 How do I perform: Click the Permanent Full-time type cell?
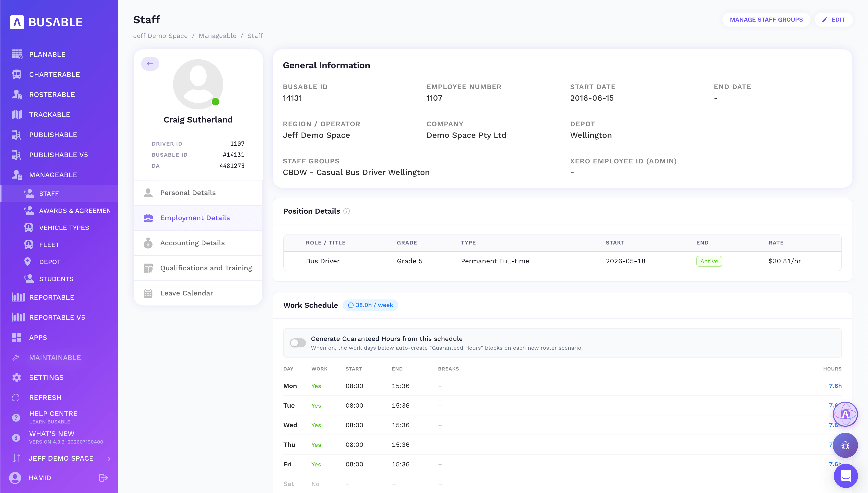pyautogui.click(x=495, y=261)
